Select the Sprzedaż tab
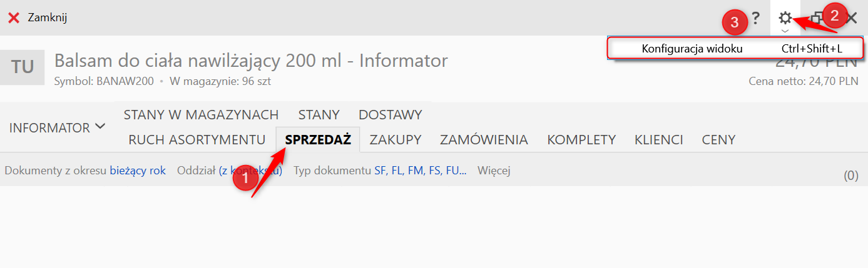Image resolution: width=868 pixels, height=268 pixels. pyautogui.click(x=318, y=139)
